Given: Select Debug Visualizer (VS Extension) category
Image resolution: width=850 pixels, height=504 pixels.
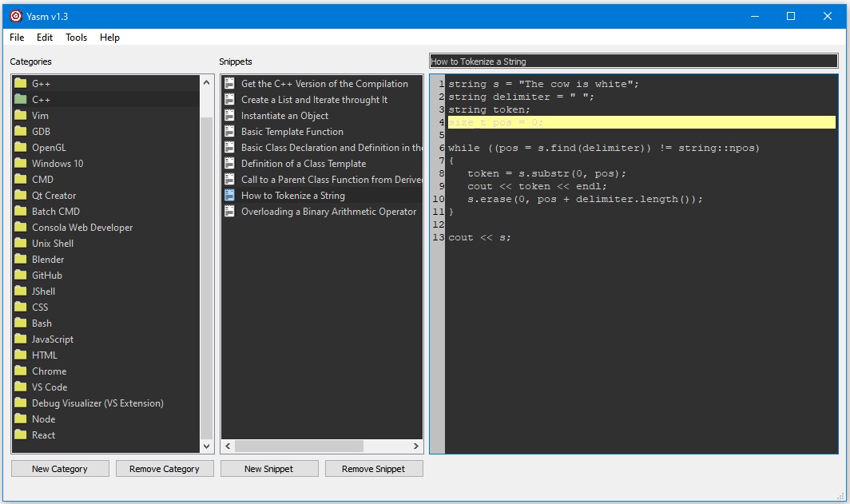Looking at the screenshot, I should (106, 403).
